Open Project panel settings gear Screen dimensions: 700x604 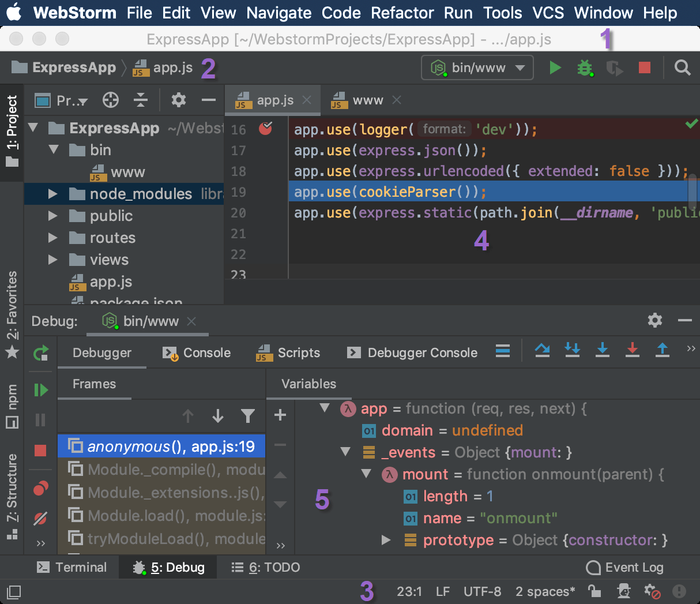[179, 100]
